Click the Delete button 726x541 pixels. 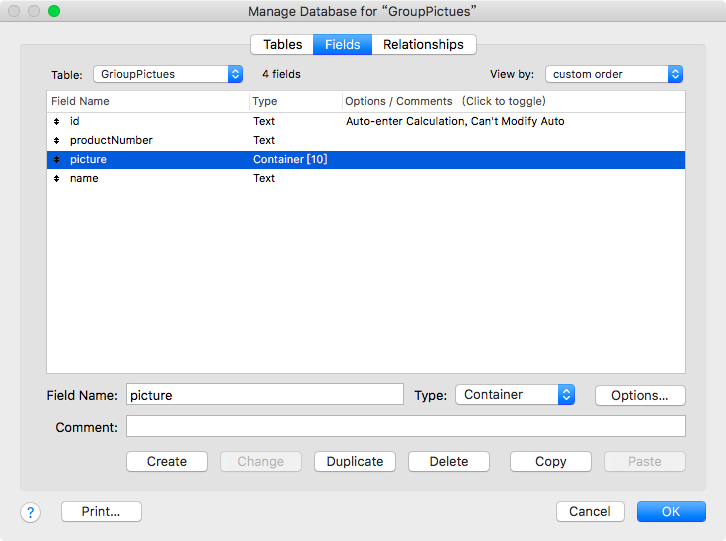tap(449, 462)
